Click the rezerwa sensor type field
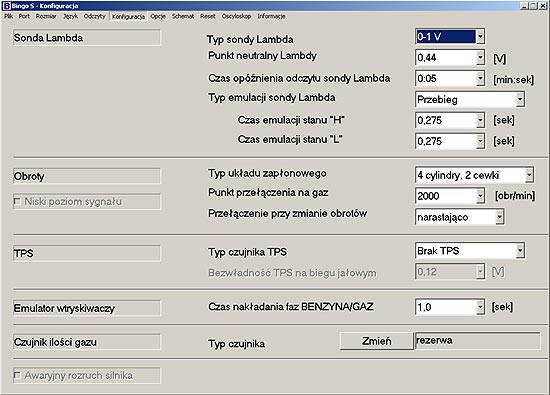 click(477, 341)
